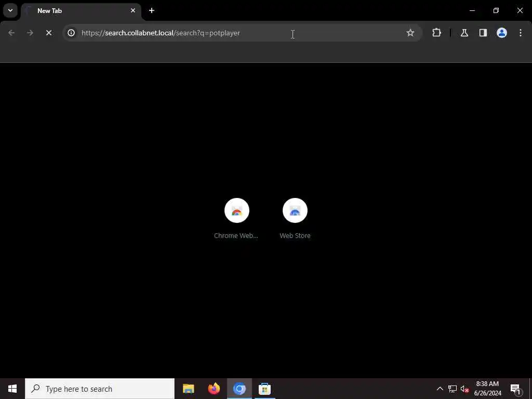Open the profile avatar menu
The image size is (532, 399).
501,33
